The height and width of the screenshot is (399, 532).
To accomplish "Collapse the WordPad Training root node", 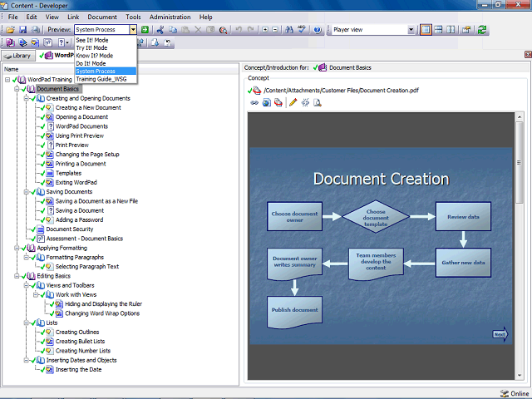I will click(7, 80).
